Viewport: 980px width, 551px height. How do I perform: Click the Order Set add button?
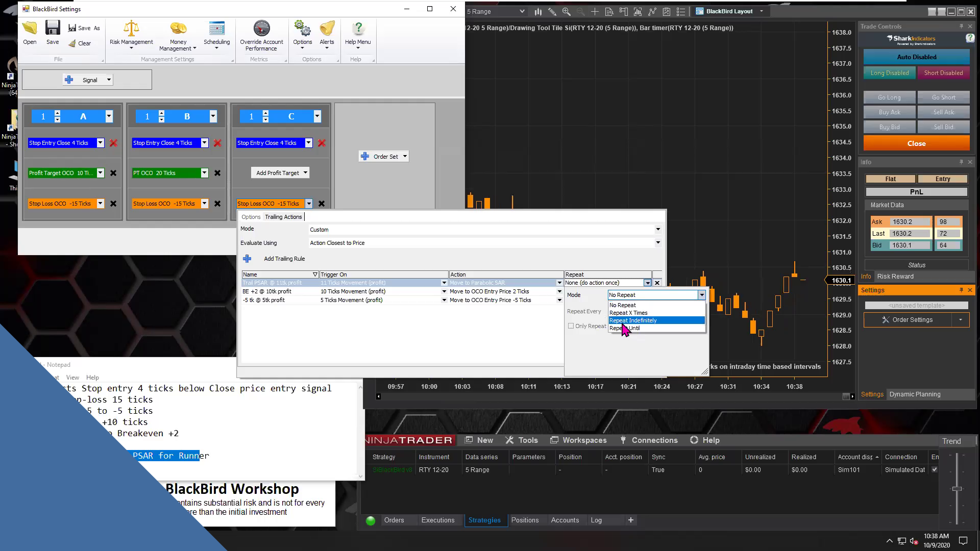384,157
